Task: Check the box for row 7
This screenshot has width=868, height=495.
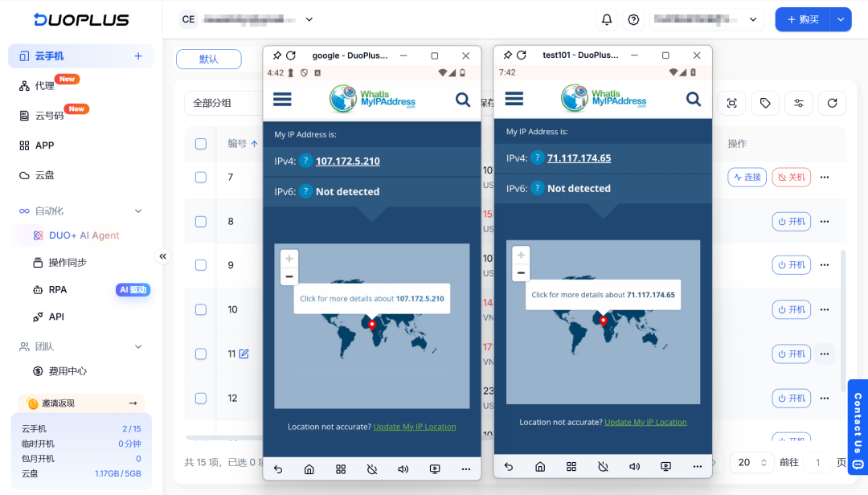Action: (201, 177)
